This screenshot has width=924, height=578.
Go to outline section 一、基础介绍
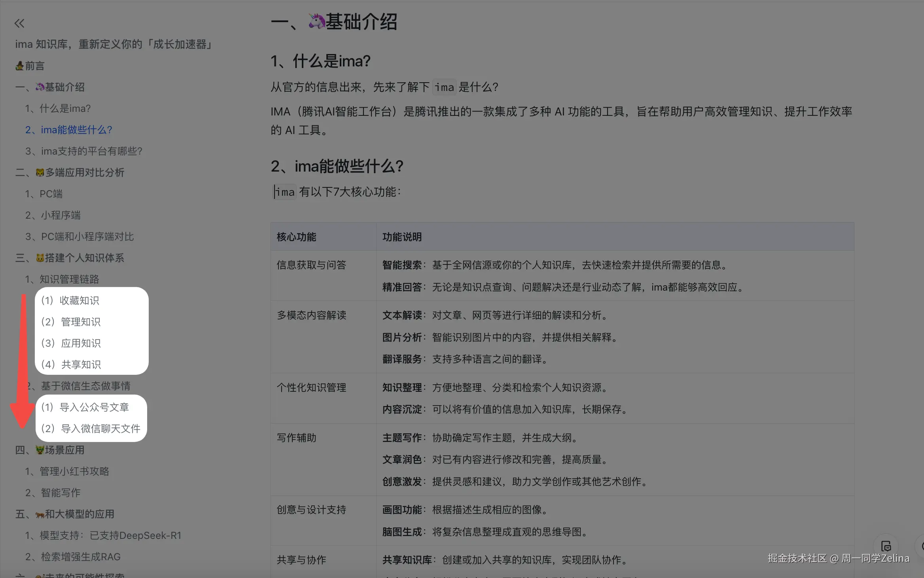click(50, 87)
